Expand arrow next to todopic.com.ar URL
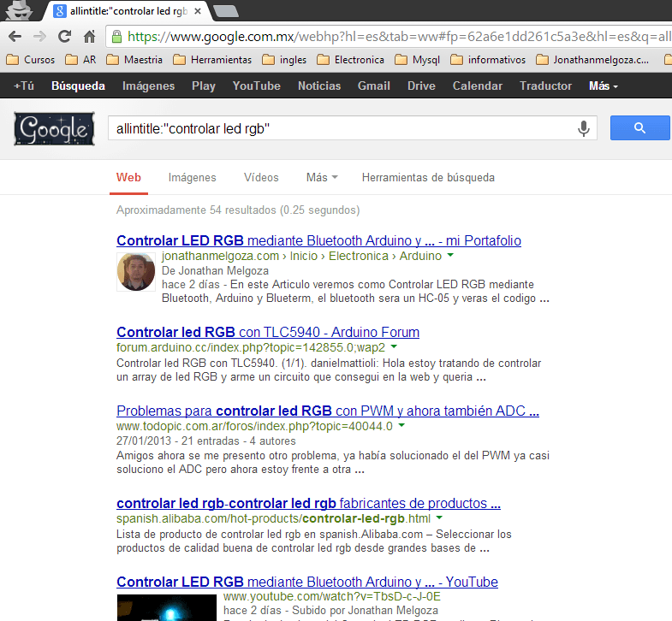The image size is (672, 621). (x=401, y=425)
